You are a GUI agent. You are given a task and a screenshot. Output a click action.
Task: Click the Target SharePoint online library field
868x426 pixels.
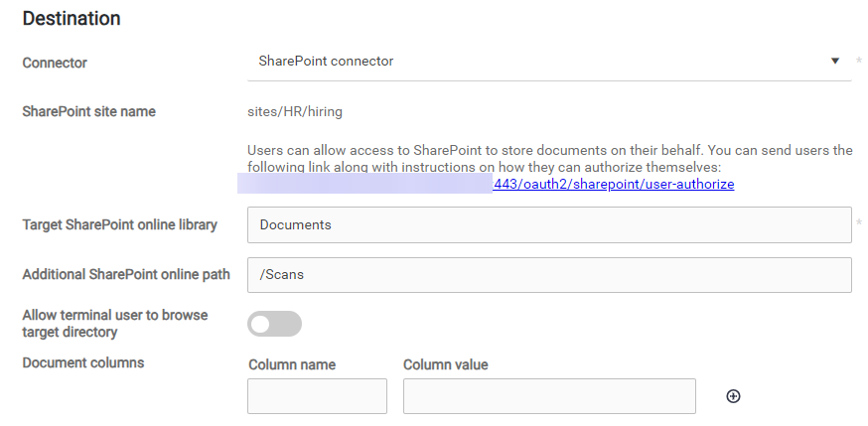[x=548, y=224]
